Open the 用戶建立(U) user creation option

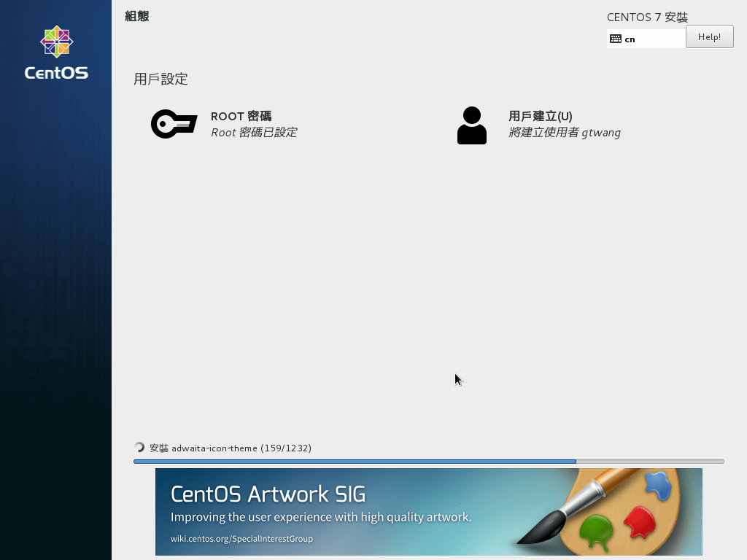540,116
